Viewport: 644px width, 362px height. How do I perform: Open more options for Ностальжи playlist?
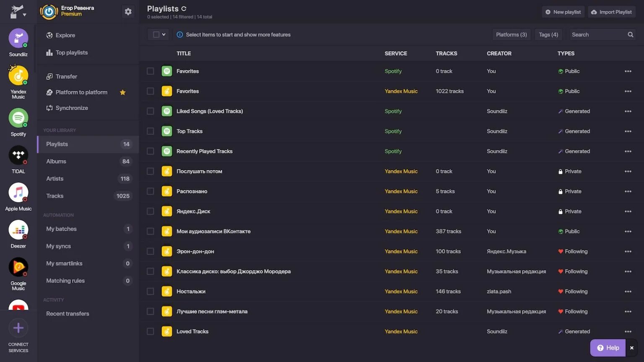pos(628,292)
